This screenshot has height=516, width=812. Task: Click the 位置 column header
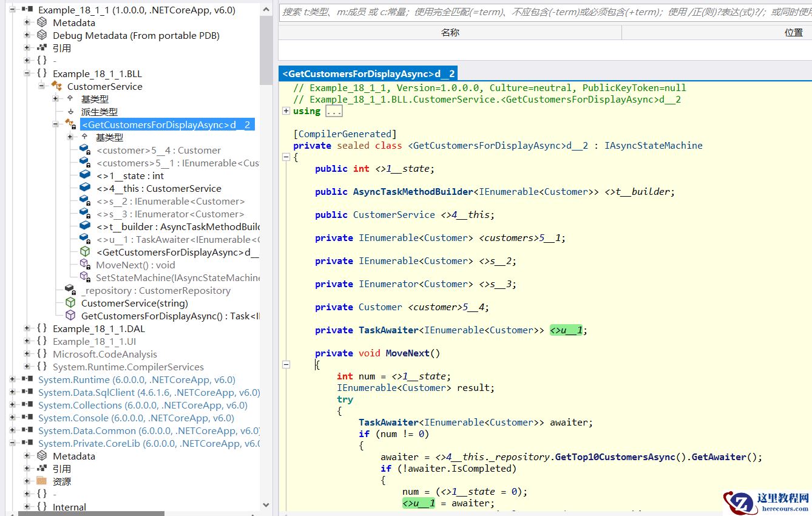[x=793, y=33]
